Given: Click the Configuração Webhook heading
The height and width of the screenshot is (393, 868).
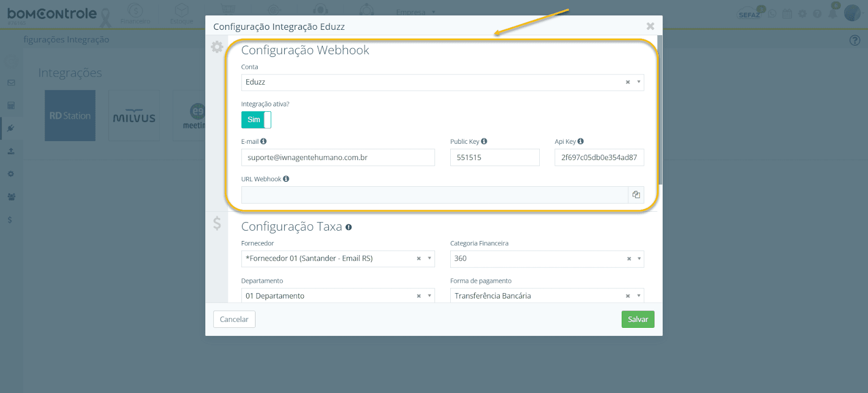Looking at the screenshot, I should (x=305, y=50).
